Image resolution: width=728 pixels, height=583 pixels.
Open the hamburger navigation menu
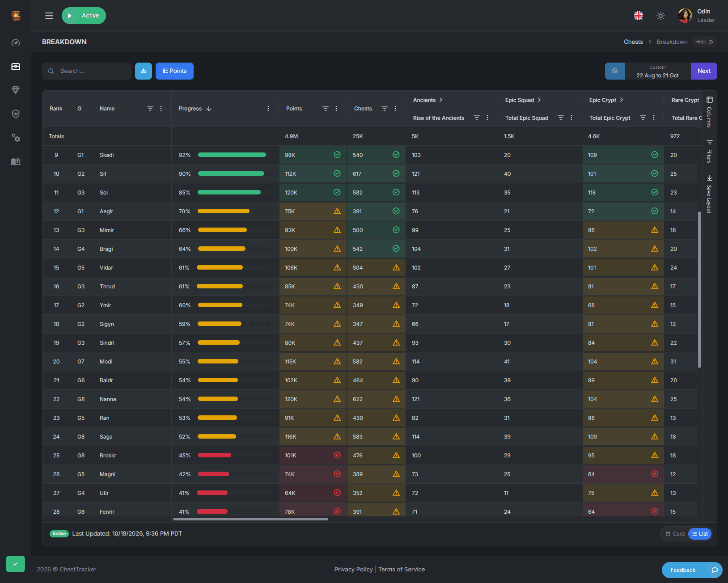coord(49,16)
